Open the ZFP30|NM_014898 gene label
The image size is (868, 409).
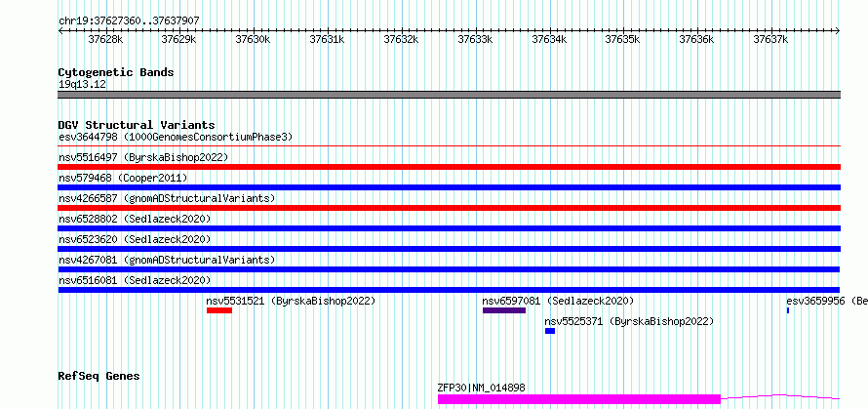pyautogui.click(x=482, y=388)
